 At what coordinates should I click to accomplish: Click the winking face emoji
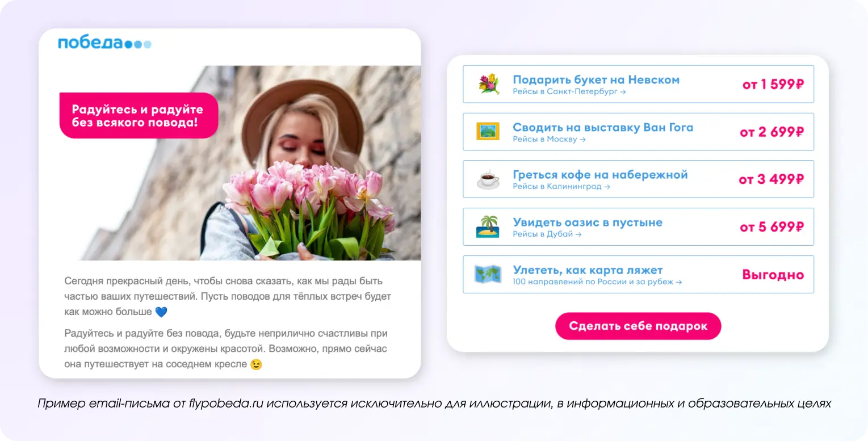256,364
